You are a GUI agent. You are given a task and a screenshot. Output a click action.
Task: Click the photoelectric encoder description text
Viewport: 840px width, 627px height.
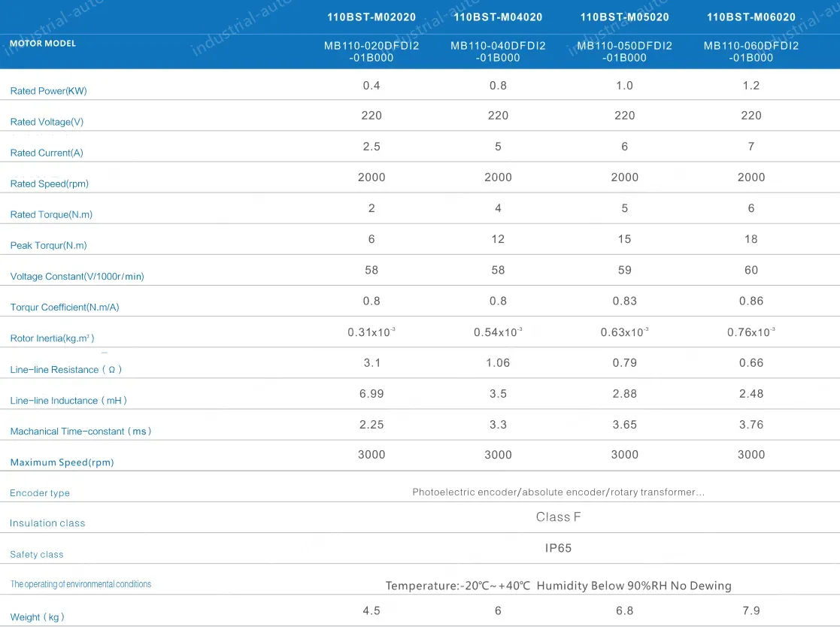pyautogui.click(x=558, y=492)
